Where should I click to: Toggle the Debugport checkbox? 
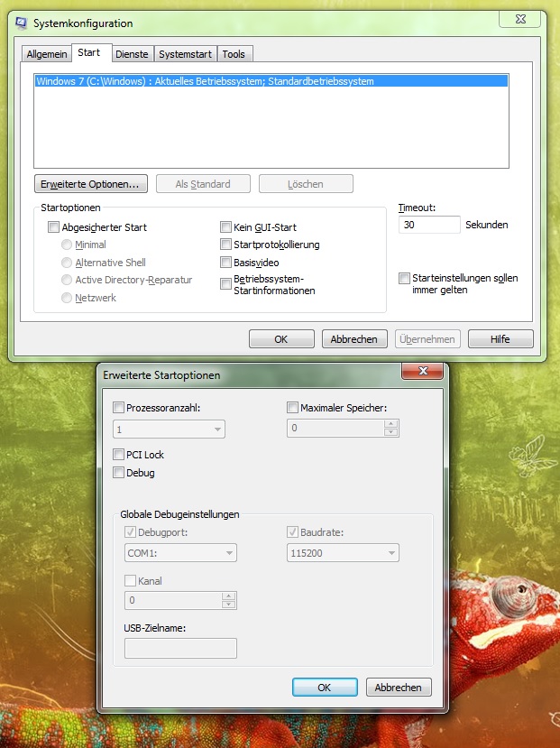point(130,531)
